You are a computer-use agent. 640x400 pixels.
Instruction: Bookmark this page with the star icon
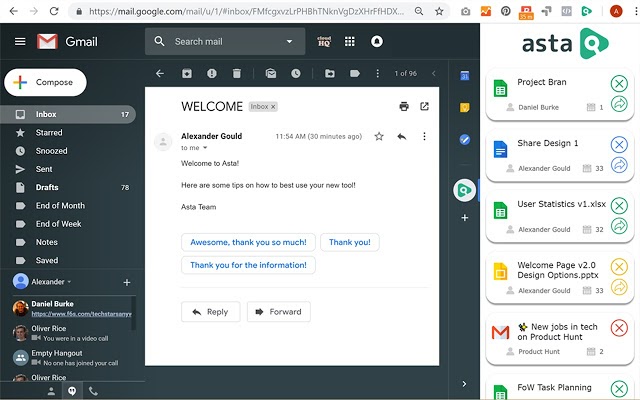click(439, 11)
